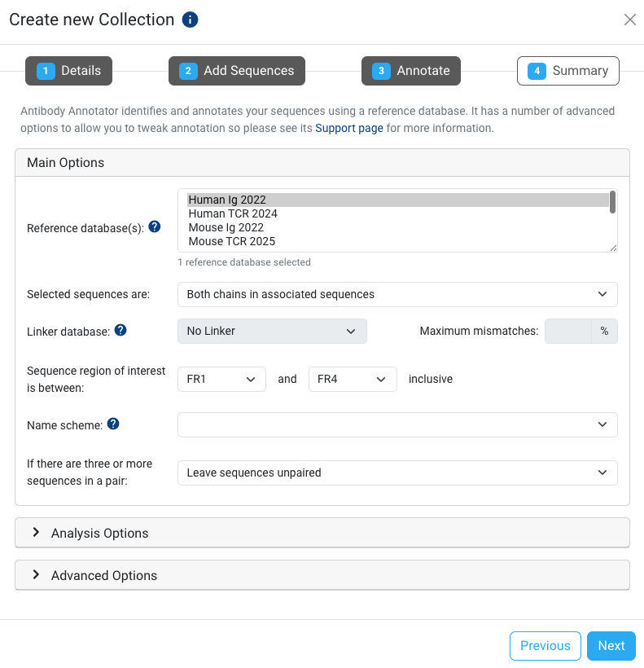This screenshot has width=644, height=668.
Task: Open the Selected sequences are dropdown
Action: [x=397, y=294]
